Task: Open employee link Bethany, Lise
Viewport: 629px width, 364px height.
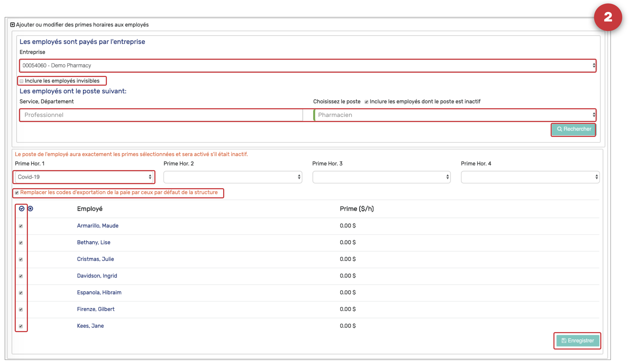Action: coord(94,242)
